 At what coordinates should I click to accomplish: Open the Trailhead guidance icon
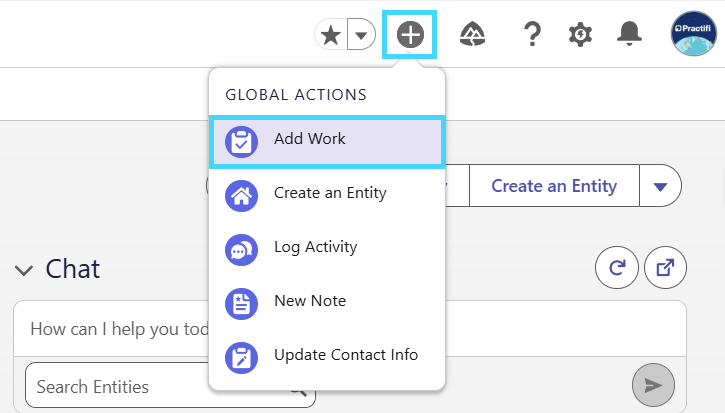(x=473, y=35)
